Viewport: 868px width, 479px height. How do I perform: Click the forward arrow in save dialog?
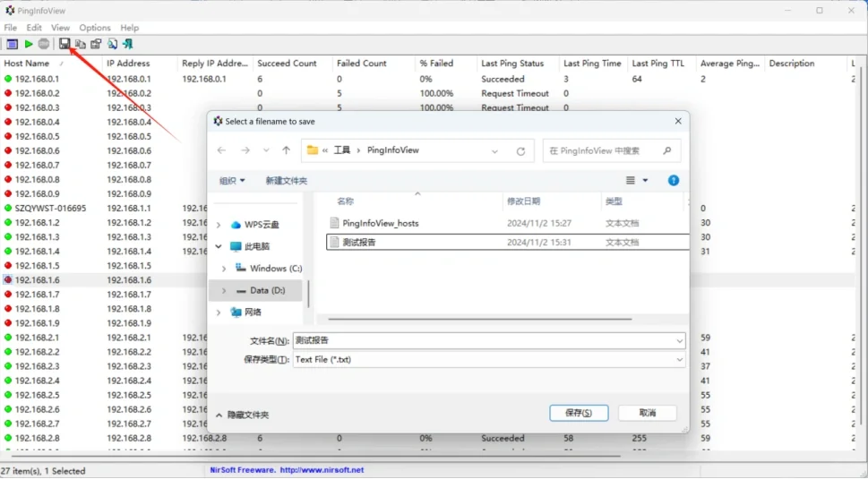tap(245, 150)
